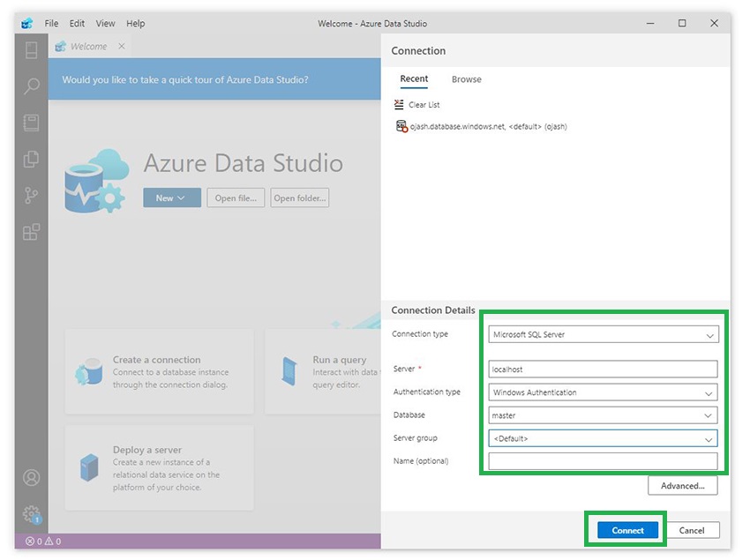This screenshot has width=750, height=560.
Task: Click the Create a connection card
Action: (160, 371)
